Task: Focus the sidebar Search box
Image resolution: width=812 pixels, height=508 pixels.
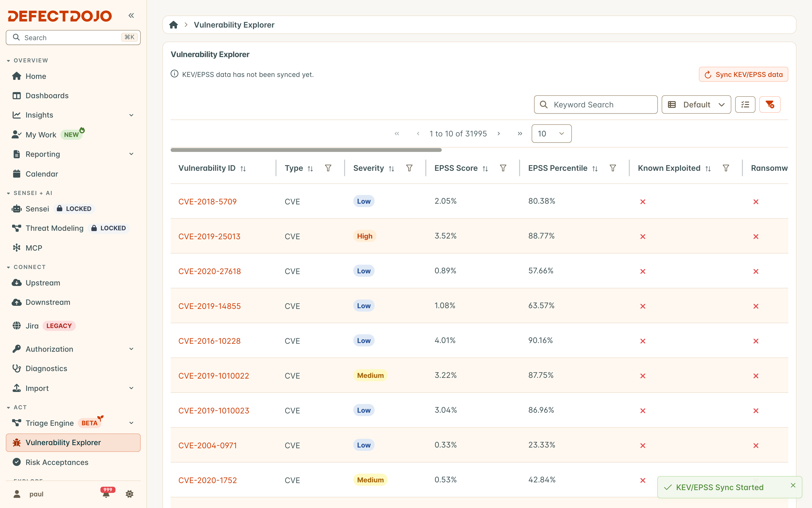Action: point(73,38)
